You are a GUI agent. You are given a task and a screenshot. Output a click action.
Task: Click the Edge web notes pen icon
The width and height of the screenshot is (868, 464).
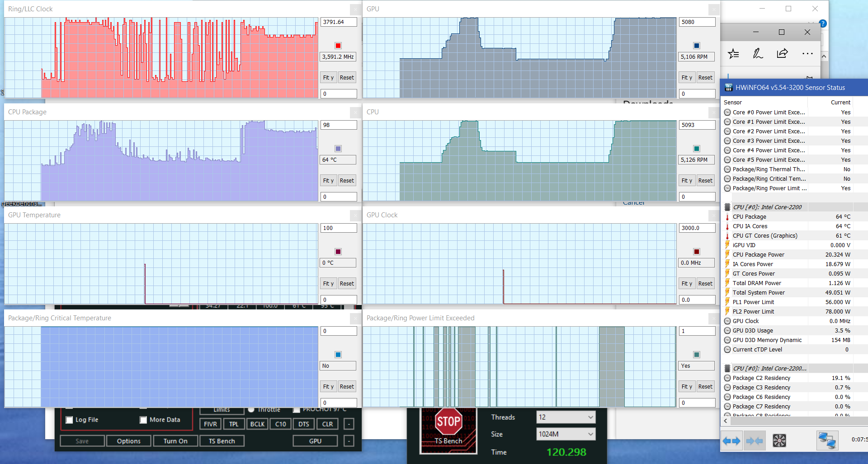[758, 54]
